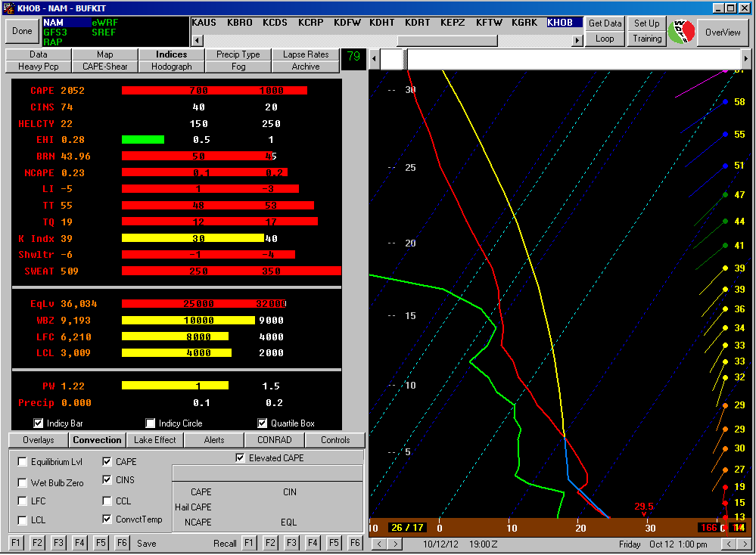Screen dimensions: 756x555
Task: Click the back arrow right of 1:00 pm
Action: point(729,544)
